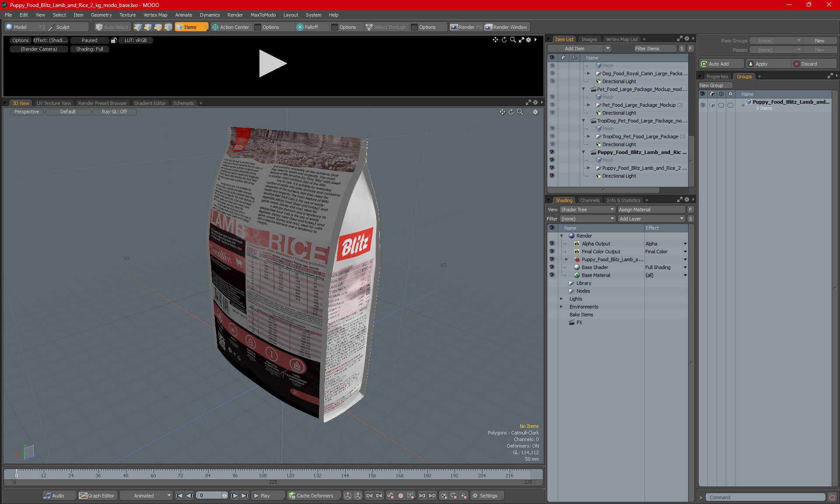Click the New Group button
Screen dimensions: 840x504
(715, 85)
